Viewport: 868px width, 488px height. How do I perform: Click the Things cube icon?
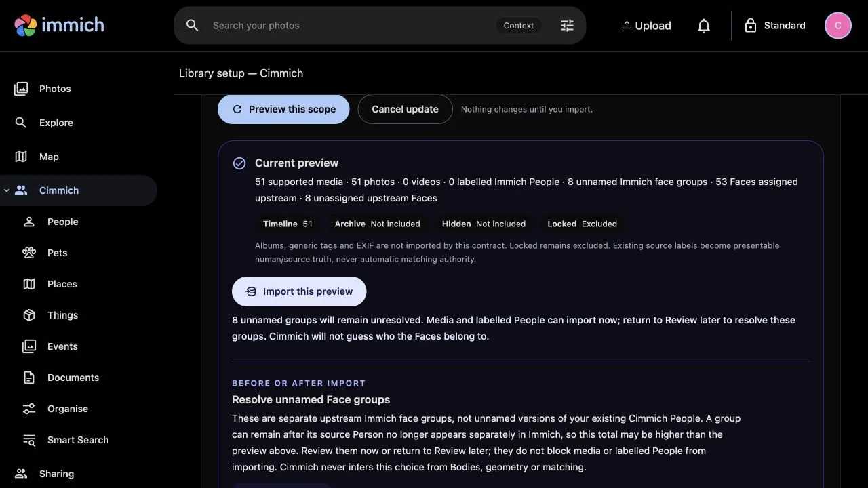tap(29, 315)
